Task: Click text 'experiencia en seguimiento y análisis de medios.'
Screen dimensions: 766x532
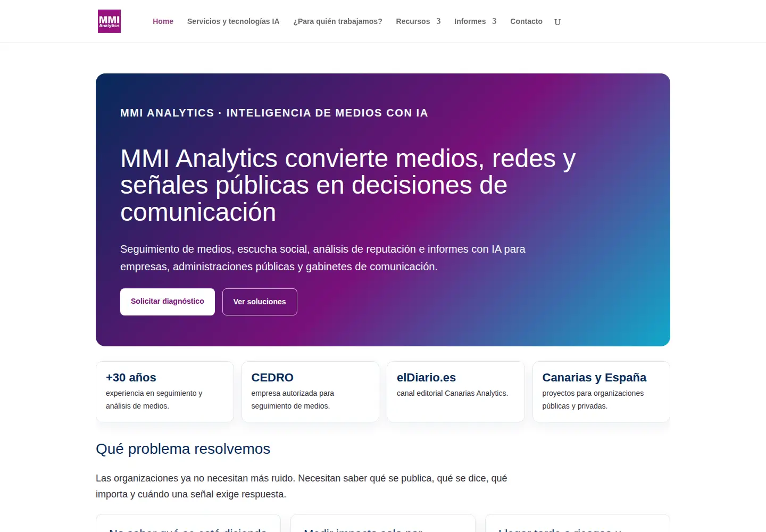Action: tap(154, 400)
